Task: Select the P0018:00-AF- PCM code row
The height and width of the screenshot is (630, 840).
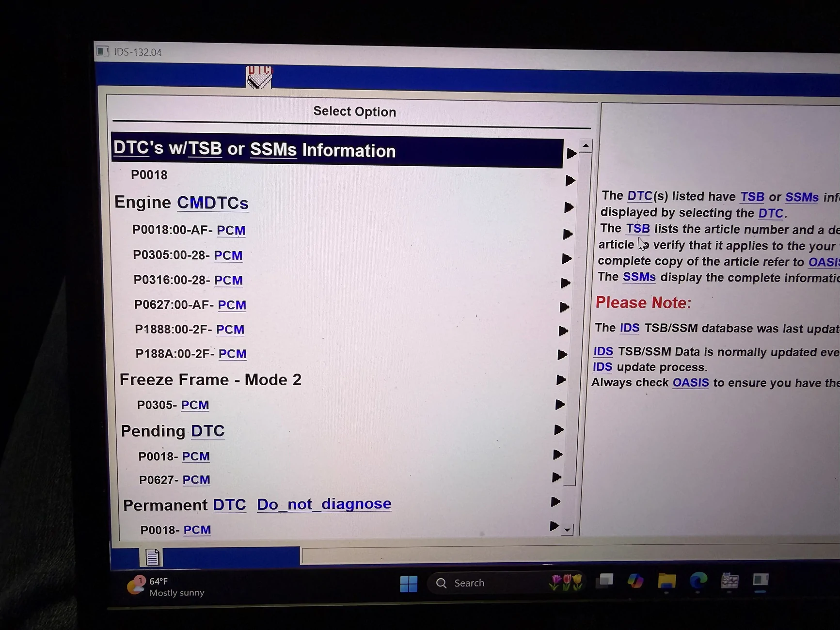Action: (x=189, y=230)
